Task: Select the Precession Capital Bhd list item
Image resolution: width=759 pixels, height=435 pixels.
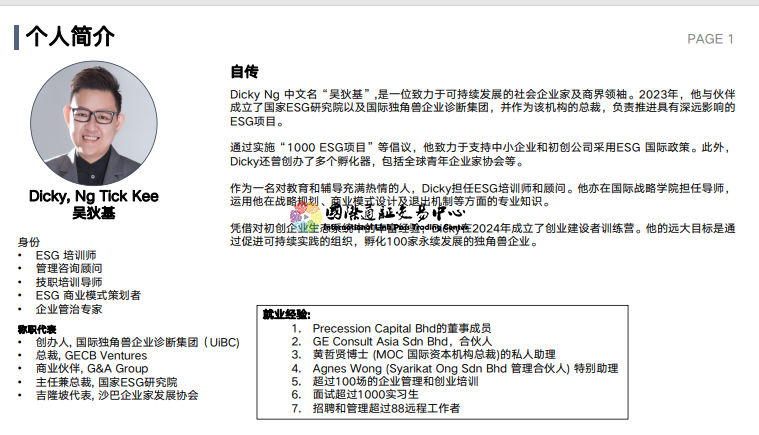Action: pos(401,328)
